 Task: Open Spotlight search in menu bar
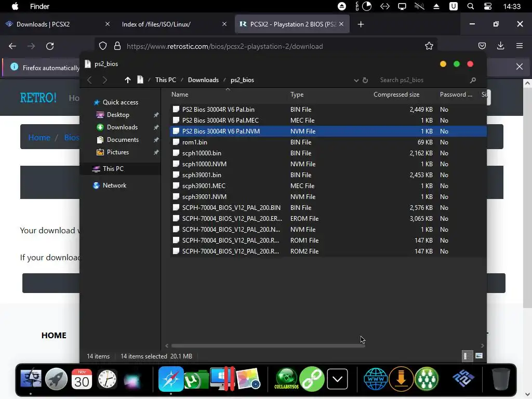[470, 6]
